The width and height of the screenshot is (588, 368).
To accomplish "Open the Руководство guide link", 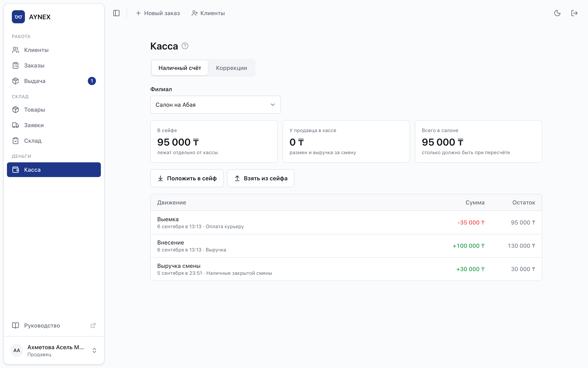I will [x=54, y=325].
